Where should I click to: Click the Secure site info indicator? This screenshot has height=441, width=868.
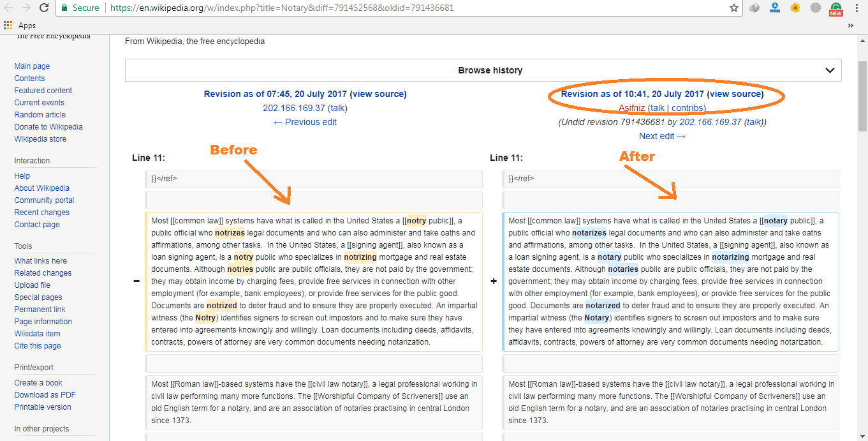pyautogui.click(x=80, y=8)
